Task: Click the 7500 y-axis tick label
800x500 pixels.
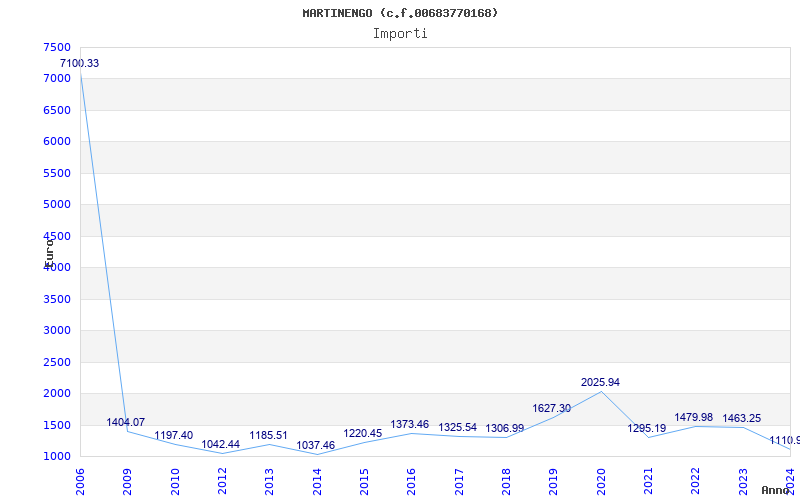Action: pos(57,47)
